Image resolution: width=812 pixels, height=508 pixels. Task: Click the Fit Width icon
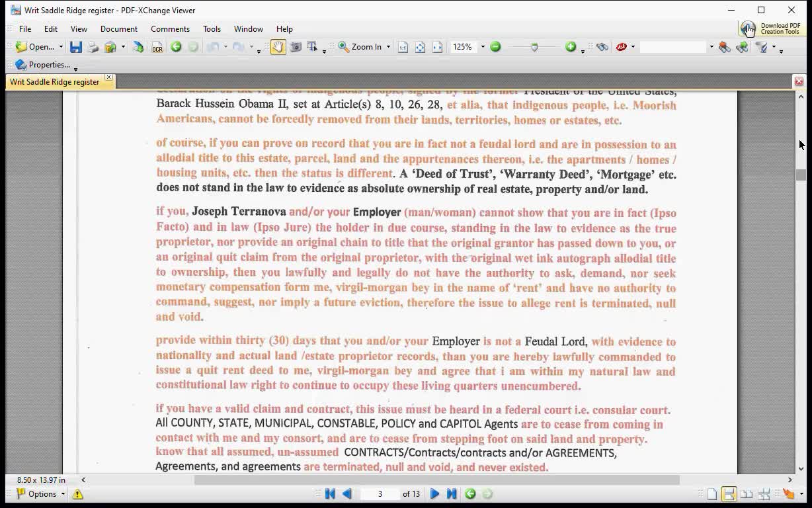click(437, 47)
